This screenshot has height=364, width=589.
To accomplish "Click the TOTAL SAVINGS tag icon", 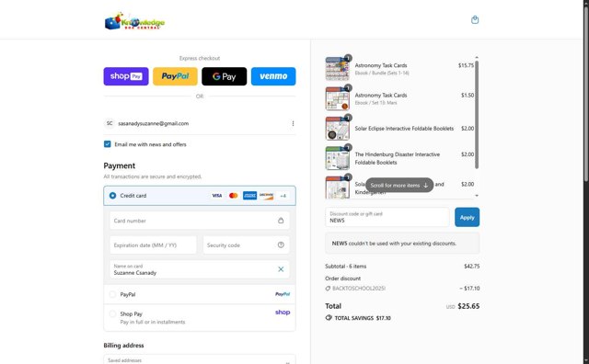I will click(329, 318).
